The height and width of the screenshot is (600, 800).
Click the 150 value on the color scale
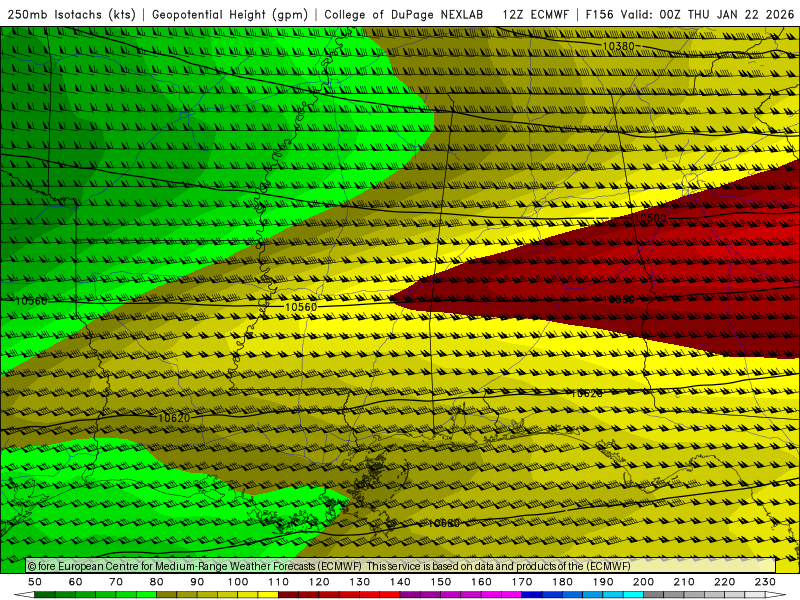(441, 582)
